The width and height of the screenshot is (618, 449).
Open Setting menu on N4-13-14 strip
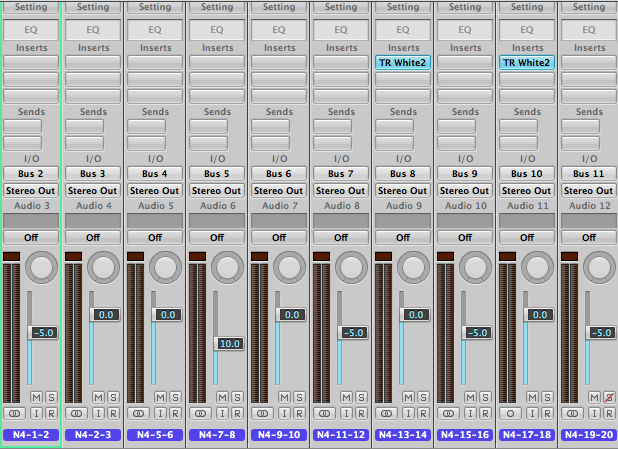(403, 7)
